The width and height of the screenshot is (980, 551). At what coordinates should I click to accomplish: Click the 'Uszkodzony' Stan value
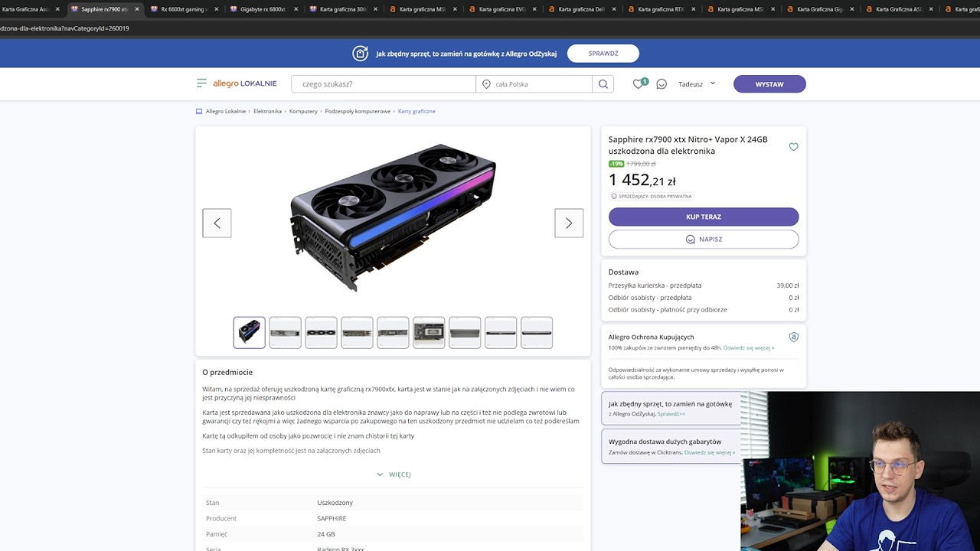(335, 503)
